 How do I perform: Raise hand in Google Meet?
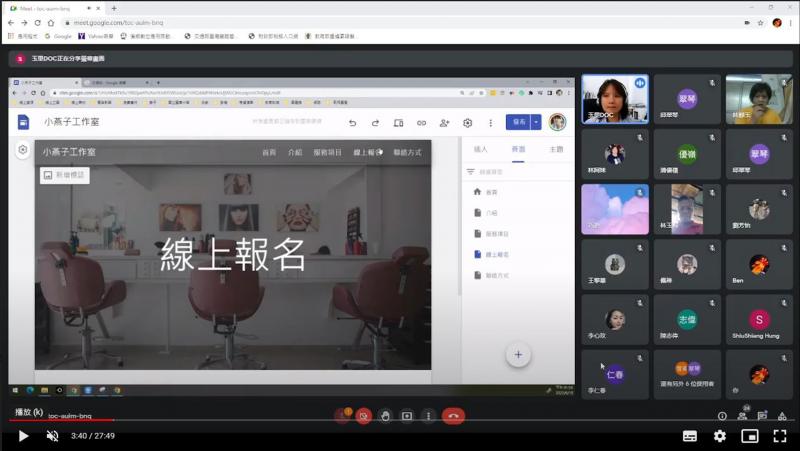[385, 416]
